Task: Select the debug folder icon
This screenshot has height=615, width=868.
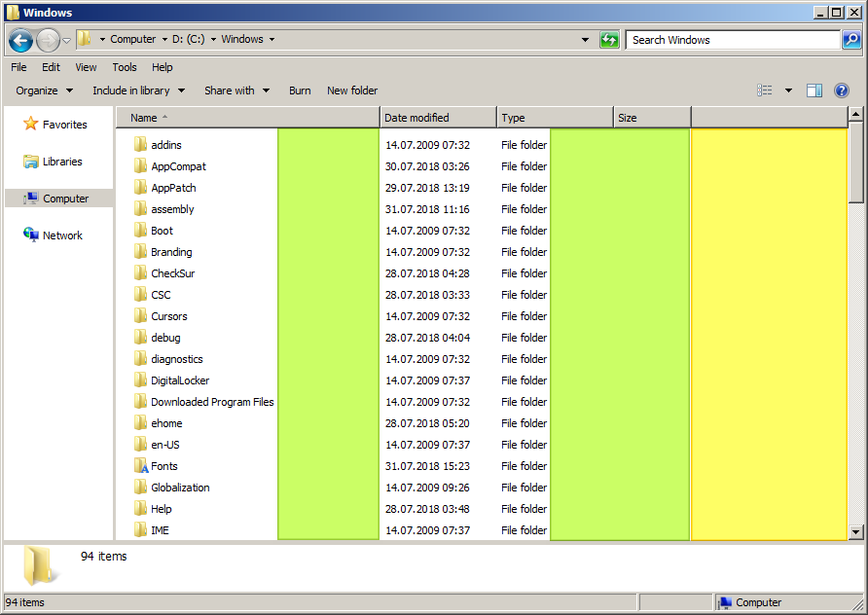Action: [x=140, y=337]
